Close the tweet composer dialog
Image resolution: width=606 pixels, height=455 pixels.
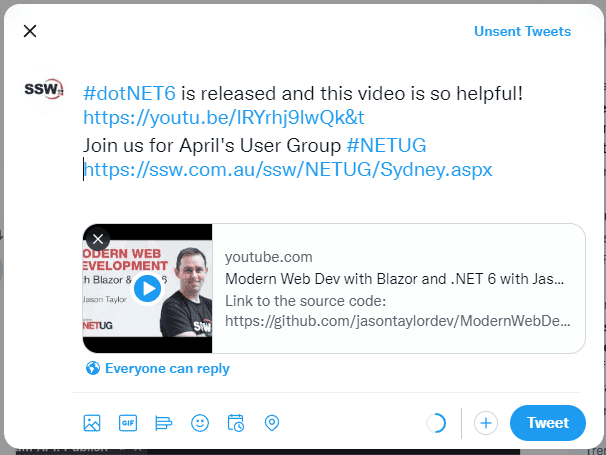[x=30, y=31]
